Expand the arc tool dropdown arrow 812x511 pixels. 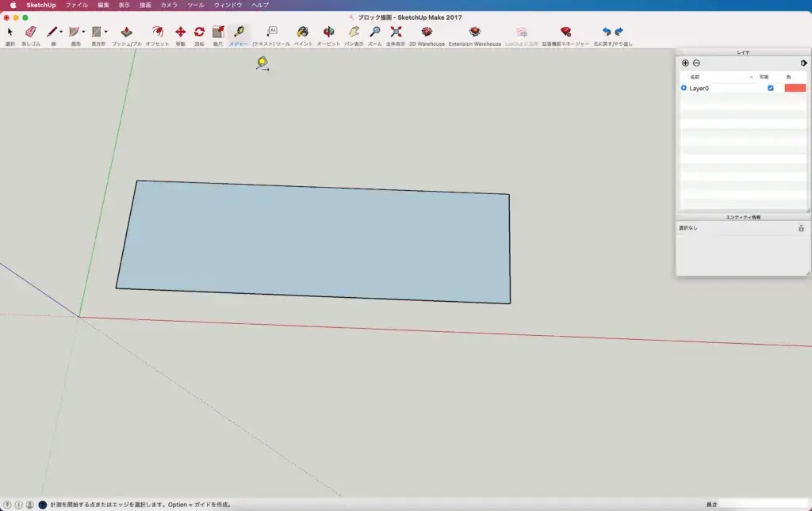[x=83, y=32]
